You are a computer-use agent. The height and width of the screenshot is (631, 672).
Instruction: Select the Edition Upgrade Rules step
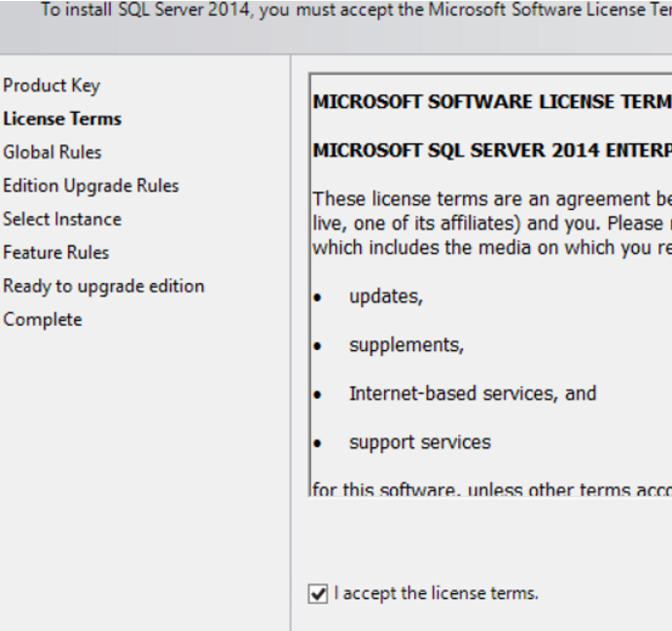[x=90, y=186]
